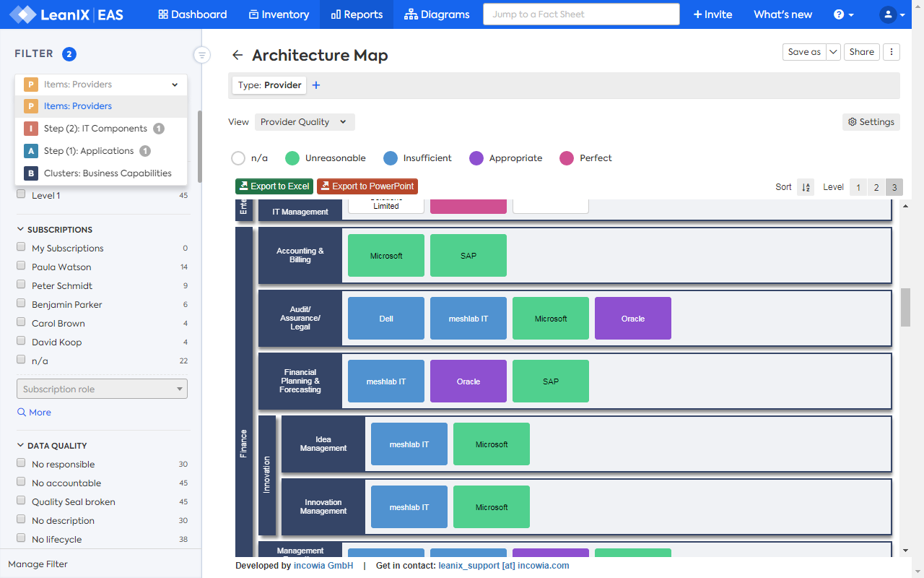Click the Invite button
924x578 pixels.
(712, 14)
